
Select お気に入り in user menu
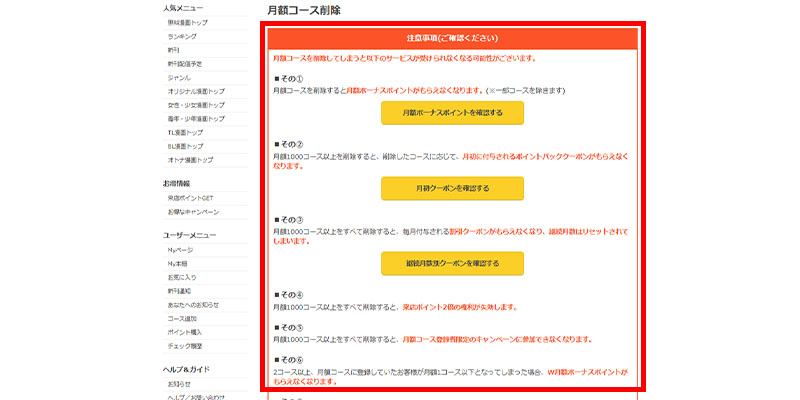click(x=183, y=277)
